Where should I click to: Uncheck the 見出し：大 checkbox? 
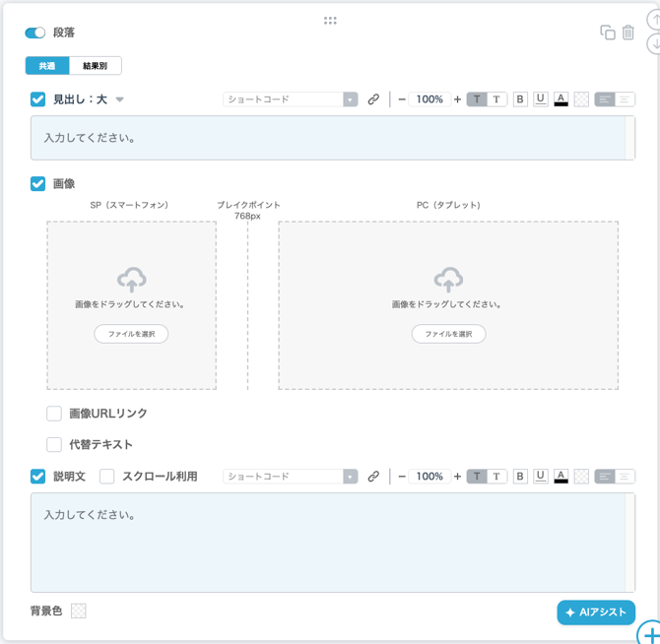coord(37,99)
